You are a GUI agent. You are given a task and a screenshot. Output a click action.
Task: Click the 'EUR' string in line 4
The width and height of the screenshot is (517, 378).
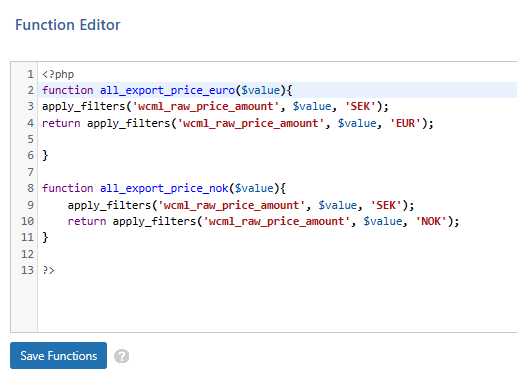405,123
